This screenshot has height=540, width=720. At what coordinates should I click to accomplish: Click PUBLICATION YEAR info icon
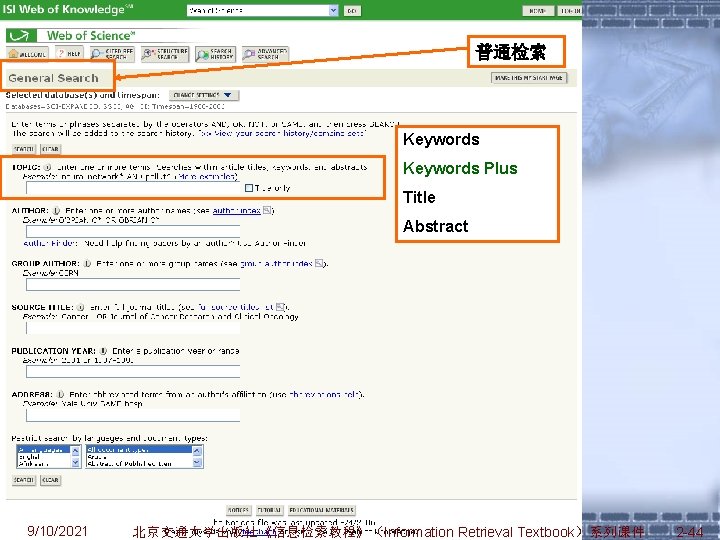point(103,351)
